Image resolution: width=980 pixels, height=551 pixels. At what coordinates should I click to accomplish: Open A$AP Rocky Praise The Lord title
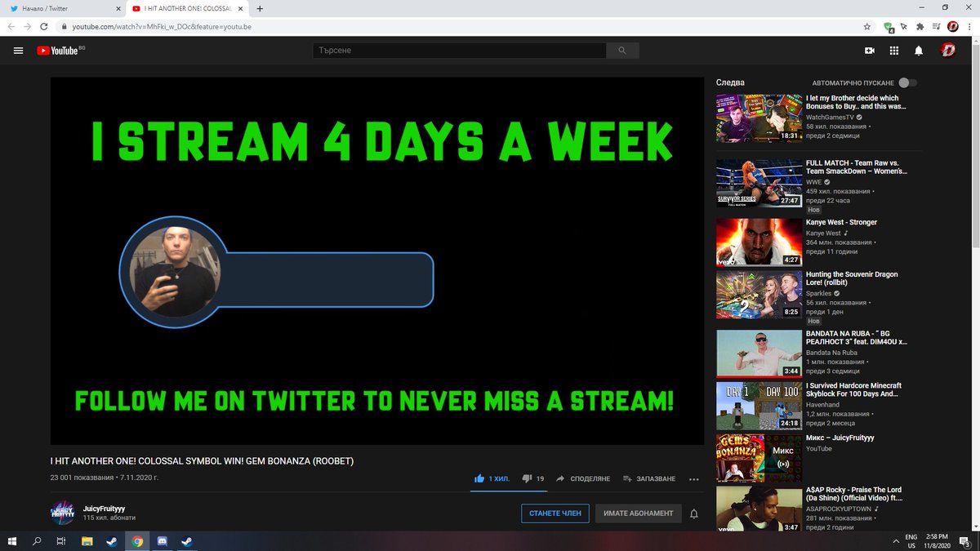click(856, 495)
